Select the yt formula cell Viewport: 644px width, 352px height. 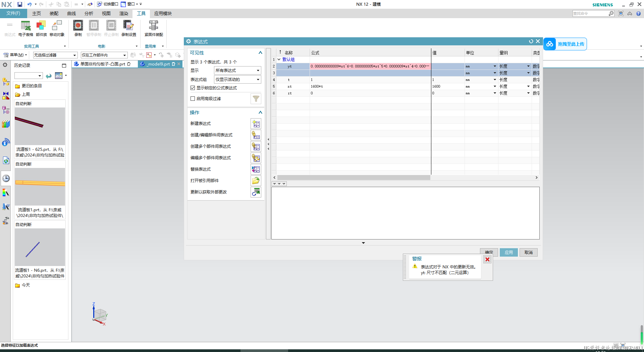click(x=370, y=66)
